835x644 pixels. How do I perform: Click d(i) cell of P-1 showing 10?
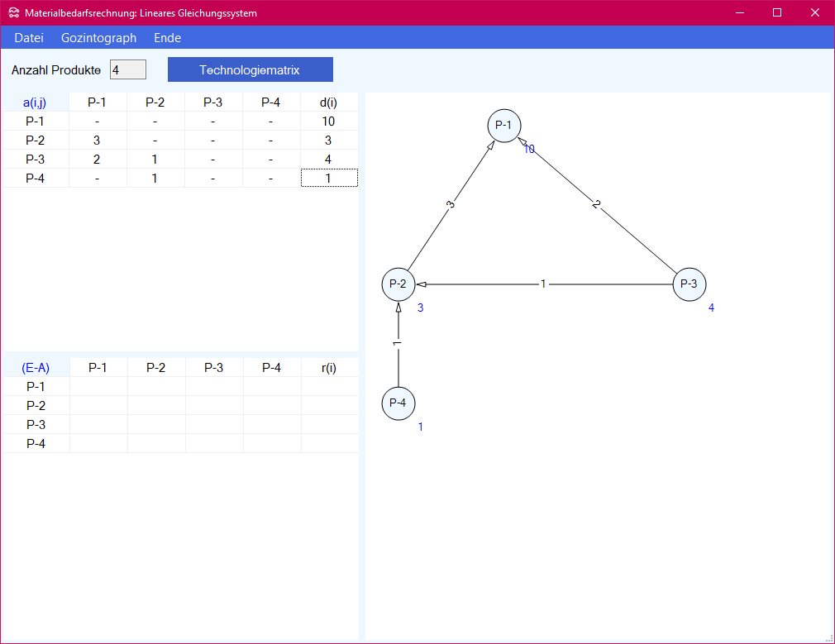coord(329,122)
